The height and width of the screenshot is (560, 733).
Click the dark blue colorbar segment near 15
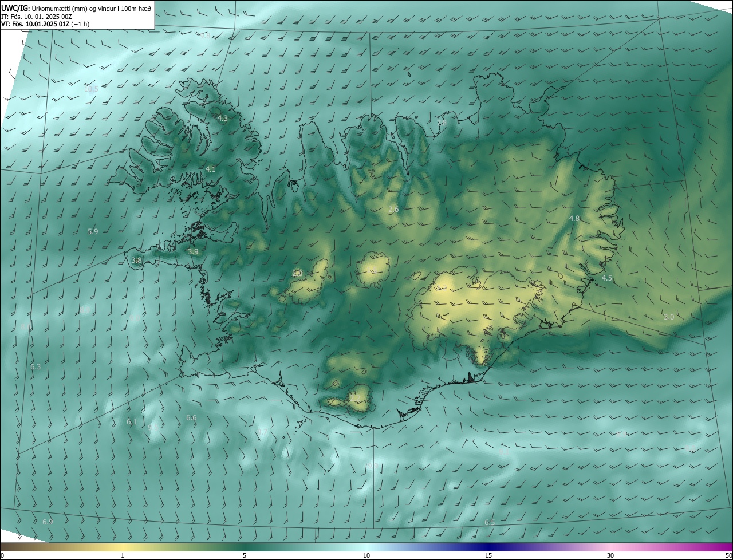click(488, 547)
